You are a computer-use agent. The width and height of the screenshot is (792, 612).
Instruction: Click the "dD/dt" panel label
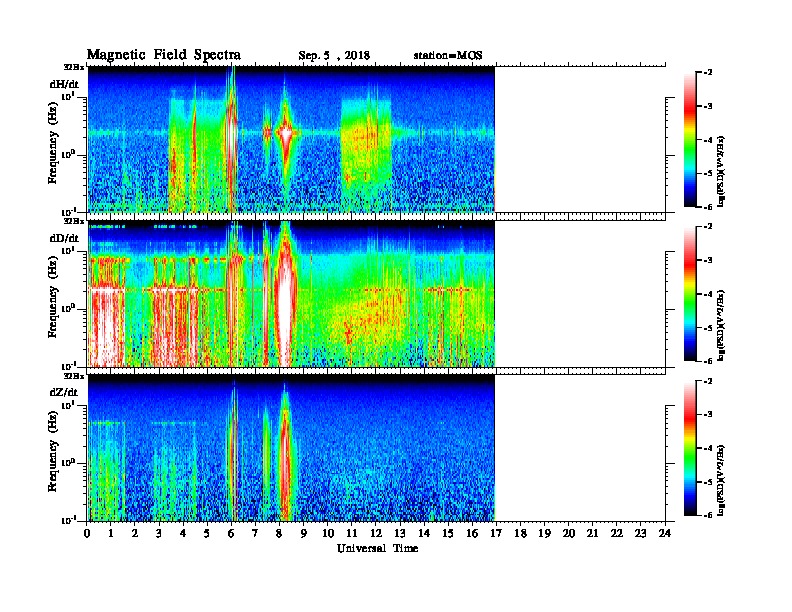pos(64,238)
